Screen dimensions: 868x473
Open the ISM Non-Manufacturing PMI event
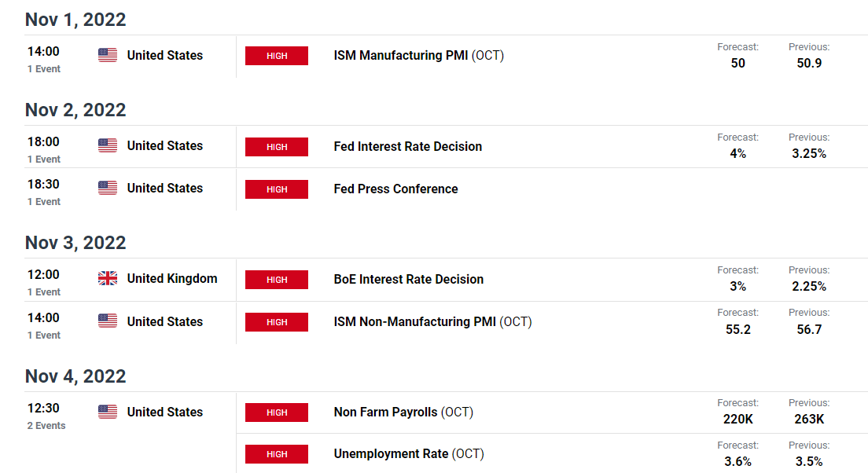[x=432, y=322]
